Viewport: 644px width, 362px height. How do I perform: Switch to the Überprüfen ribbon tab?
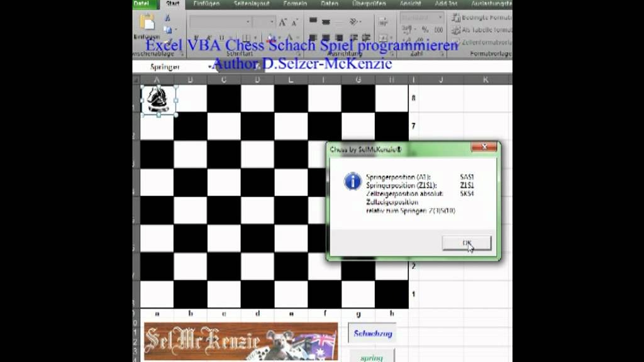(x=369, y=4)
